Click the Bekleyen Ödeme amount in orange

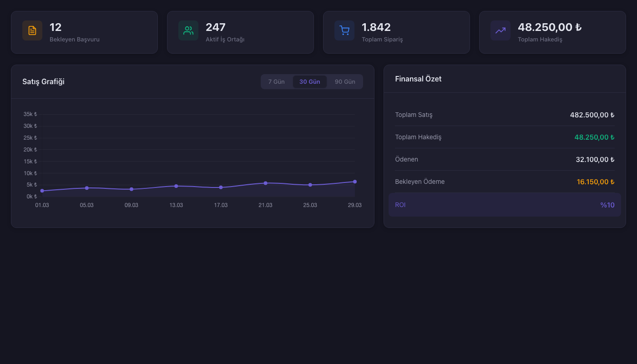point(596,182)
